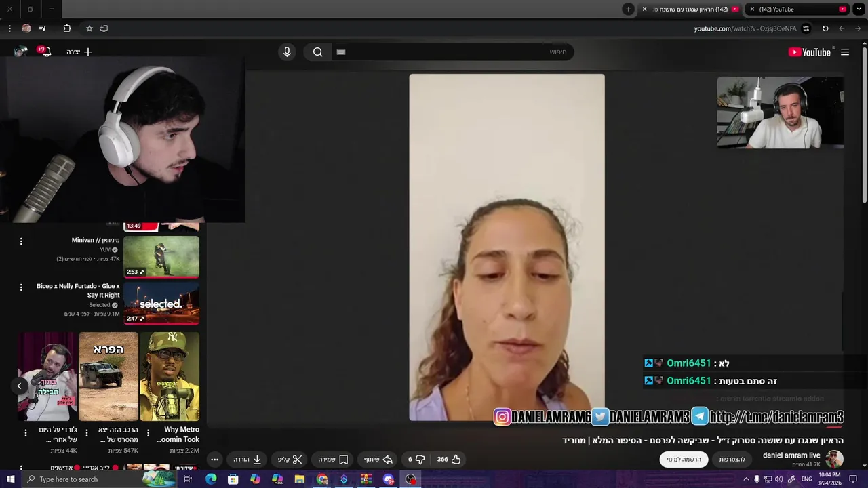Viewport: 868px width, 488px height.
Task: Open File Explorer from the taskbar
Action: 299,479
